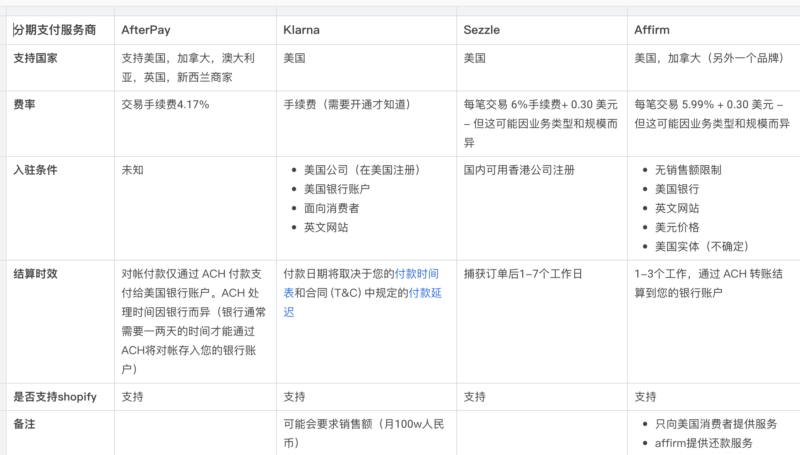
Task: Click Sezzle's 支持 cell in shopify row
Action: coord(542,397)
